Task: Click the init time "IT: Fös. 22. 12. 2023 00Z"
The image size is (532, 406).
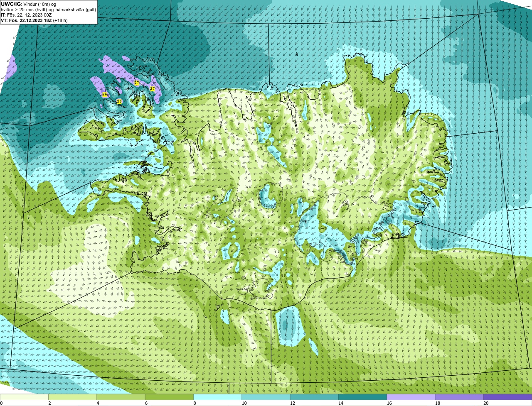Action: [26, 15]
